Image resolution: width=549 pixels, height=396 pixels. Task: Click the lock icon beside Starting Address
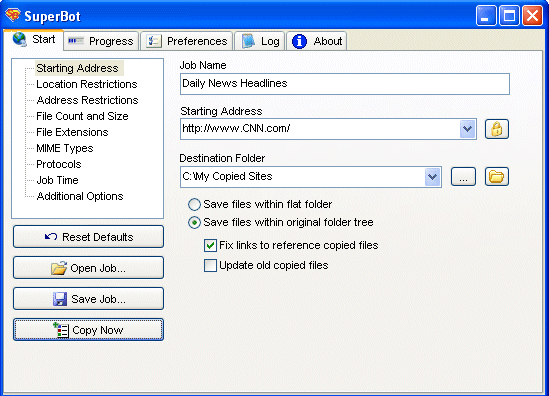496,129
